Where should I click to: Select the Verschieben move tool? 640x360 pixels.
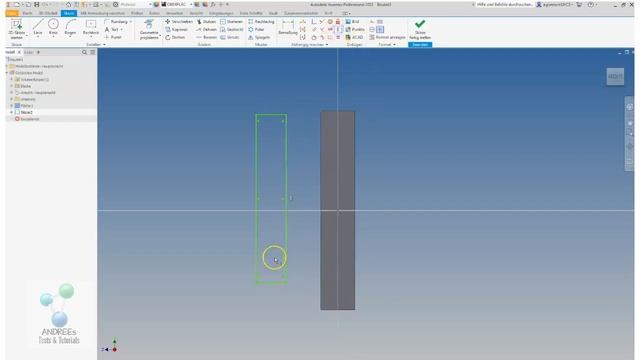pos(179,22)
